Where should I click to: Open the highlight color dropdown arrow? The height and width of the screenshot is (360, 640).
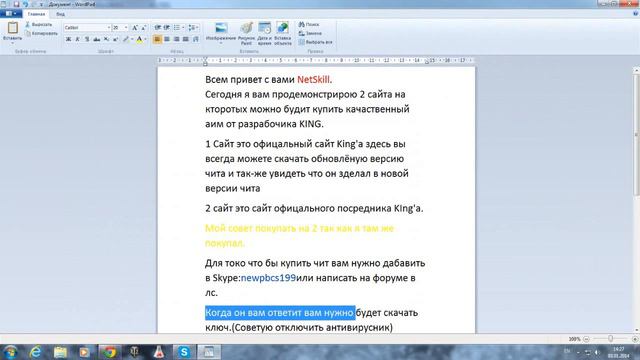click(x=132, y=39)
